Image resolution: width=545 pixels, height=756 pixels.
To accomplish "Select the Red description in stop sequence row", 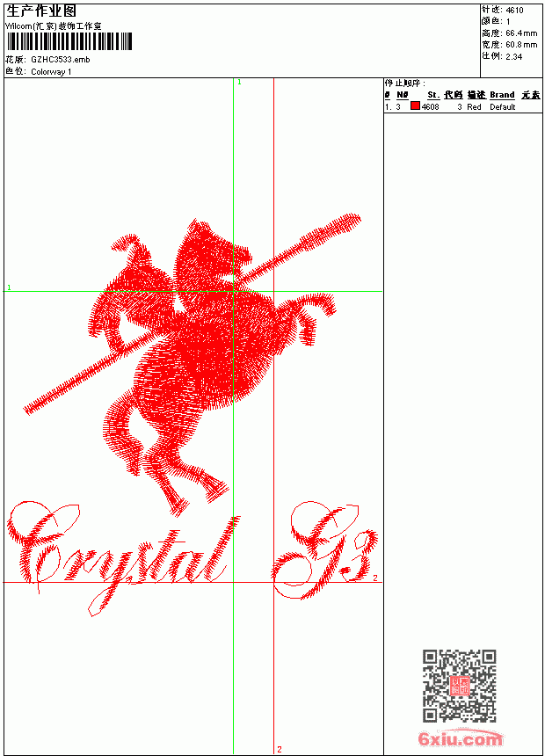I will click(x=474, y=107).
